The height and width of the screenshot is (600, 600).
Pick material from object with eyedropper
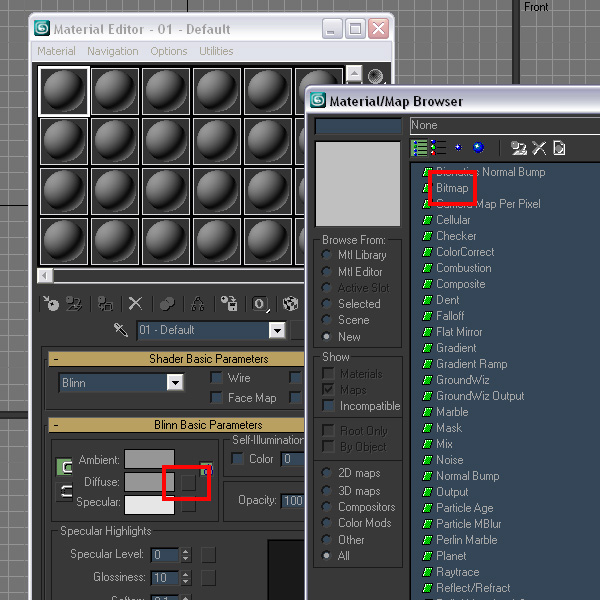point(121,330)
